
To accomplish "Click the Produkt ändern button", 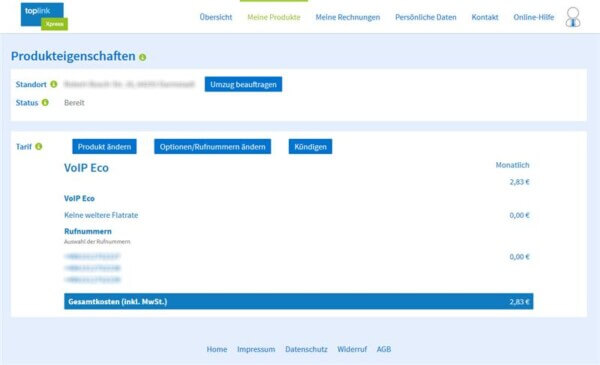I will point(104,147).
